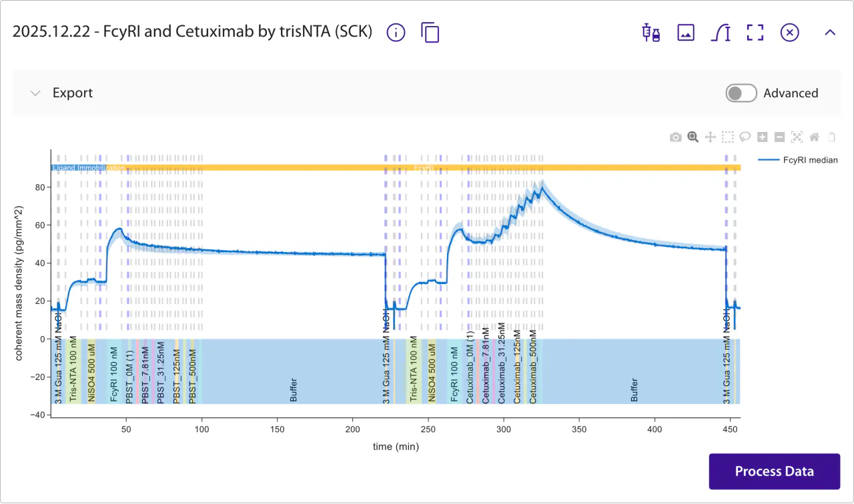Zoom out with the minus icon

pyautogui.click(x=779, y=137)
